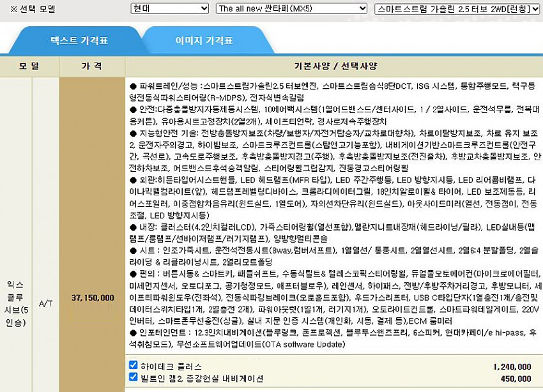The height and width of the screenshot is (392, 543).
Task: Click the 가격 column header
Action: 91,66
